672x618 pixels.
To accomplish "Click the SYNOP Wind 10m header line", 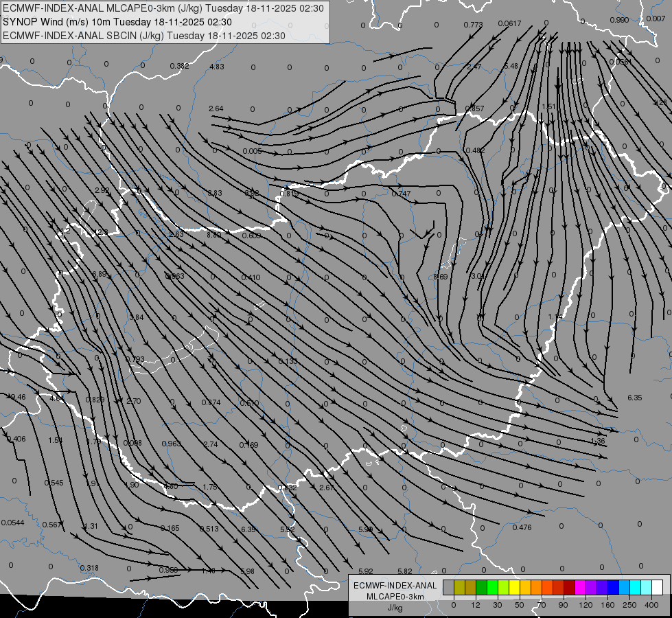I will pyautogui.click(x=117, y=22).
